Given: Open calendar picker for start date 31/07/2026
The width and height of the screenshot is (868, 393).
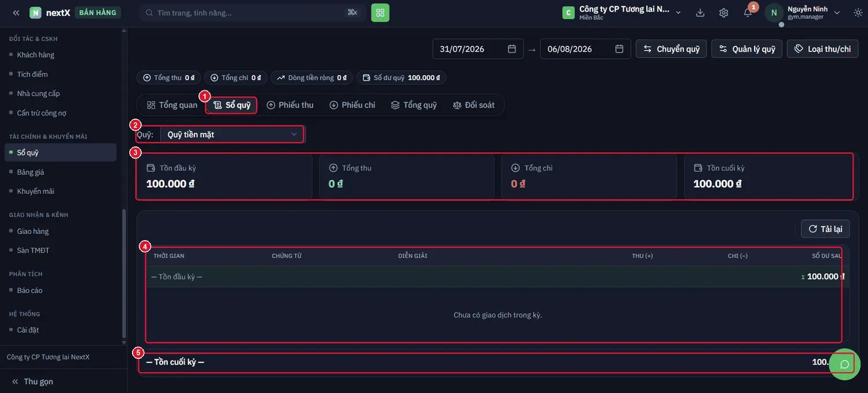Looking at the screenshot, I should (x=512, y=49).
